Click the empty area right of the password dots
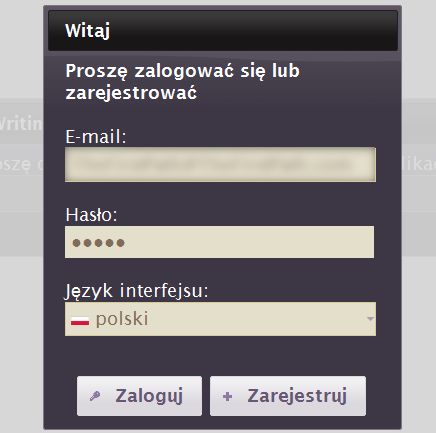436x433 pixels. click(x=249, y=242)
